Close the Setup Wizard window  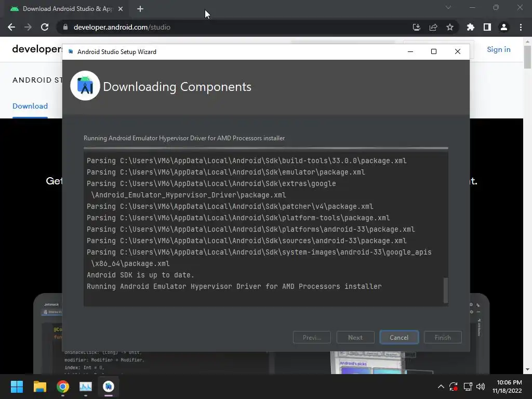coord(457,51)
